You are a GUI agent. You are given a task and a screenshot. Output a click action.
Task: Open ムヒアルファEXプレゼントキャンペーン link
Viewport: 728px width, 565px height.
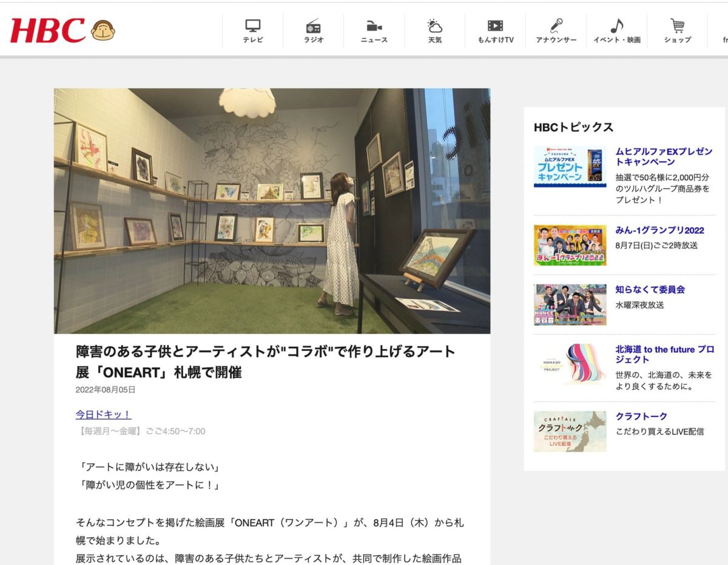coord(664,156)
